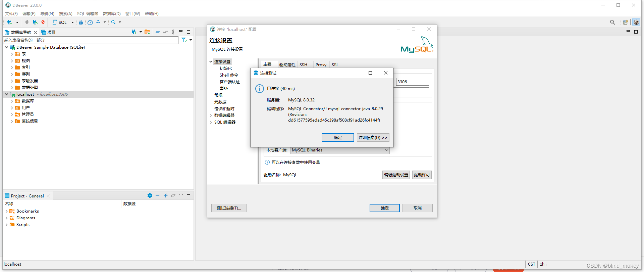Click the navigator table name filter field

click(x=91, y=40)
